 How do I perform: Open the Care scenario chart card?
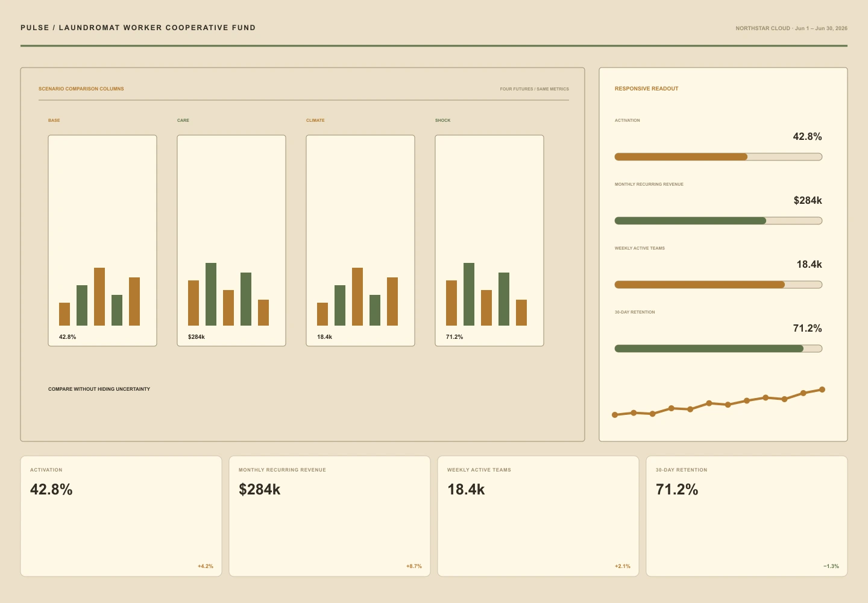[231, 241]
